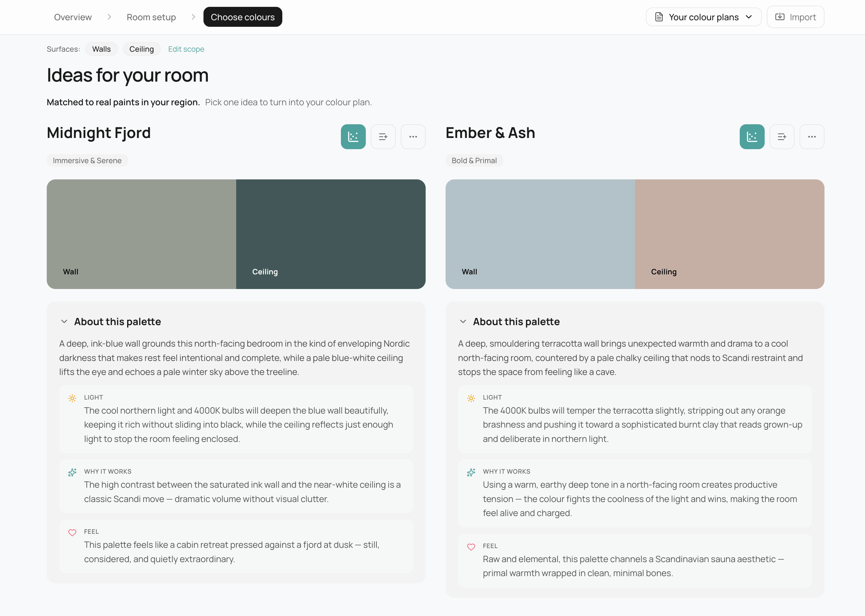Click the document icon beside Your colour plans

(658, 17)
